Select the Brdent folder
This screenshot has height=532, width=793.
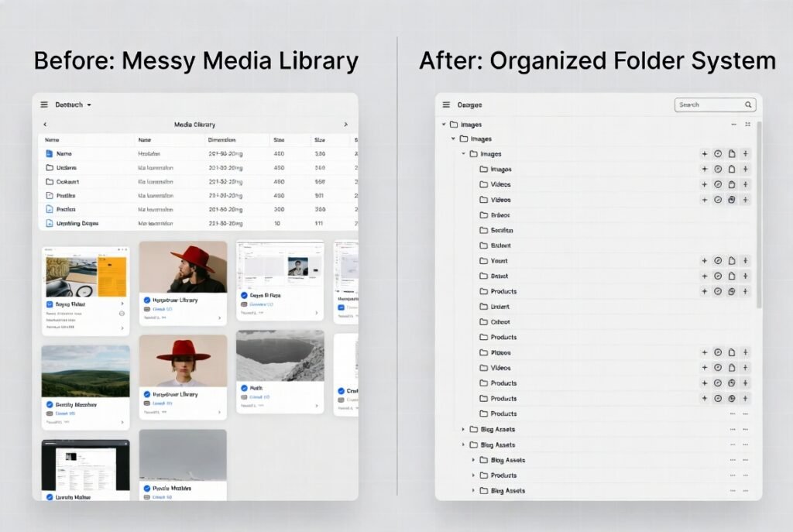click(495, 245)
